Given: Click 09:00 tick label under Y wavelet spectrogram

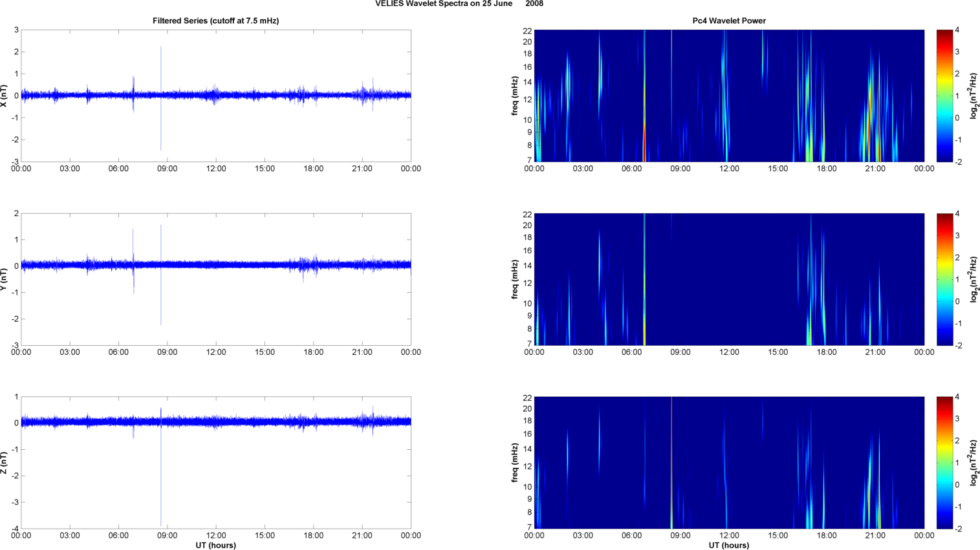Looking at the screenshot, I should click(681, 352).
